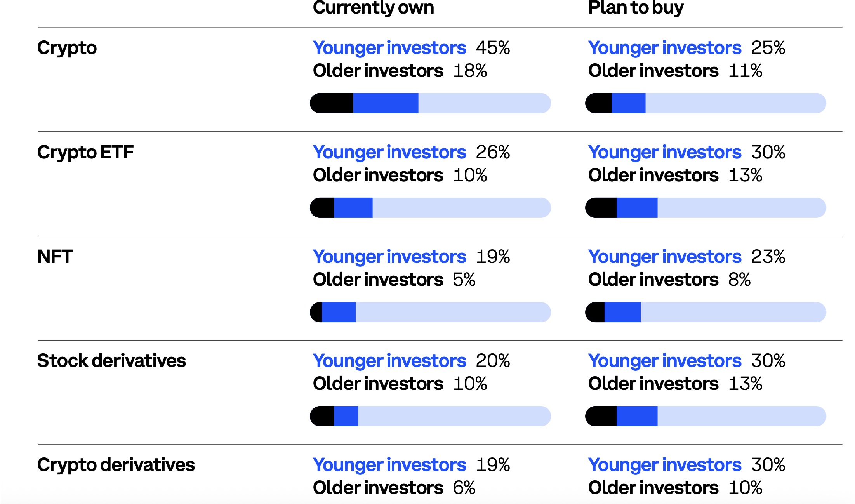Click the Older investors 11% text
This screenshot has height=504, width=855.
675,71
